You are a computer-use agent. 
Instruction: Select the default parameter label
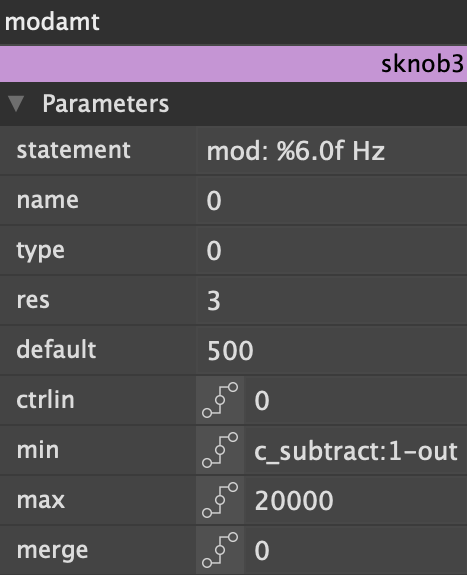pos(56,349)
